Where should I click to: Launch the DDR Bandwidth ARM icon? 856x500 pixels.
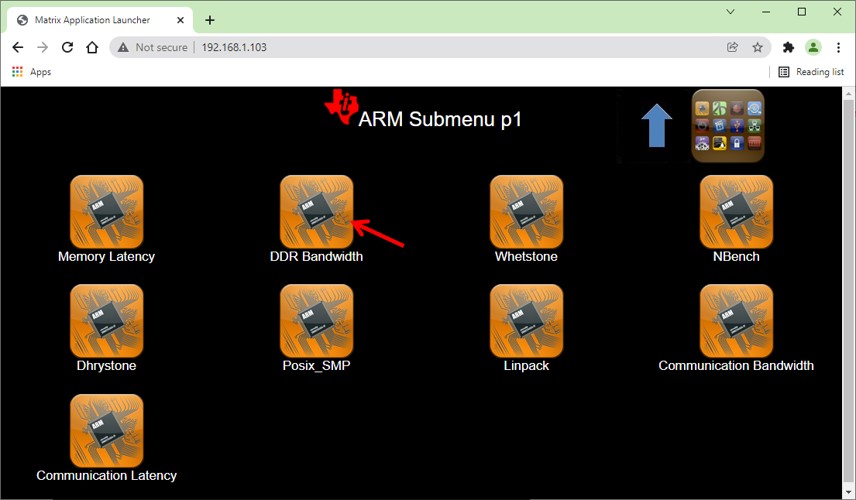click(x=316, y=212)
